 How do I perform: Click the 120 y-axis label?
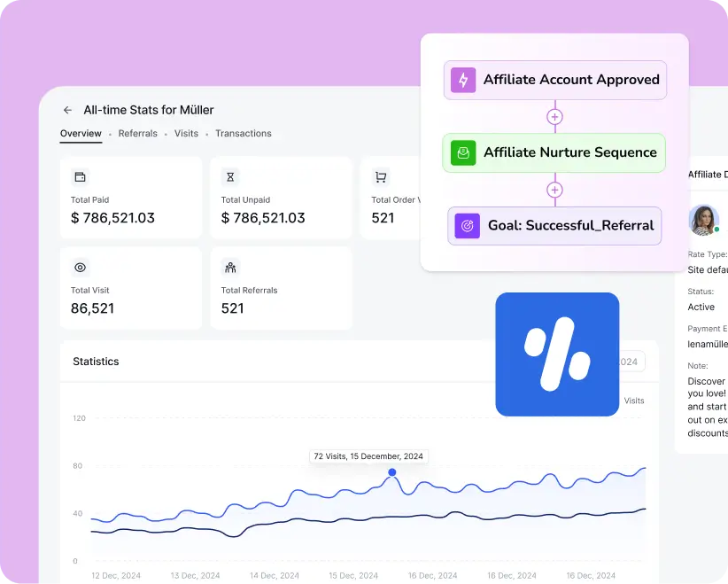tap(80, 418)
